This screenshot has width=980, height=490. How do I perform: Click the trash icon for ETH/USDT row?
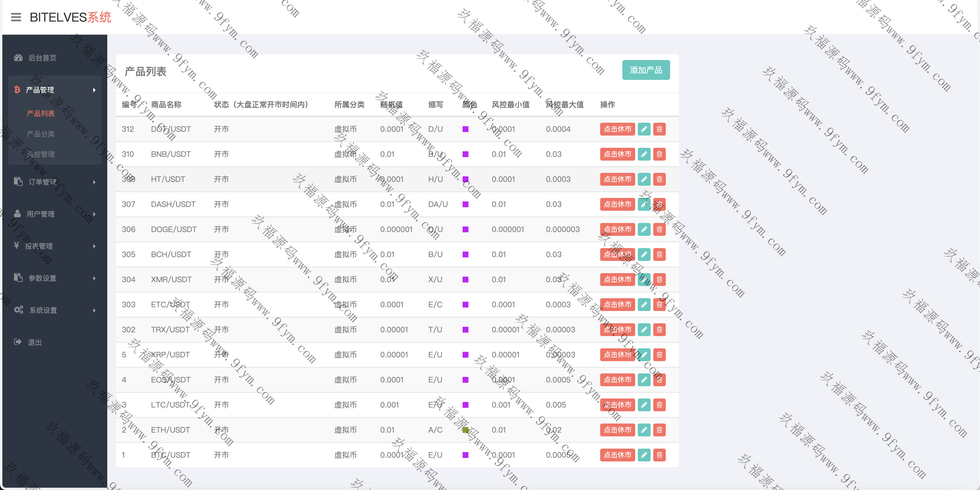(659, 429)
